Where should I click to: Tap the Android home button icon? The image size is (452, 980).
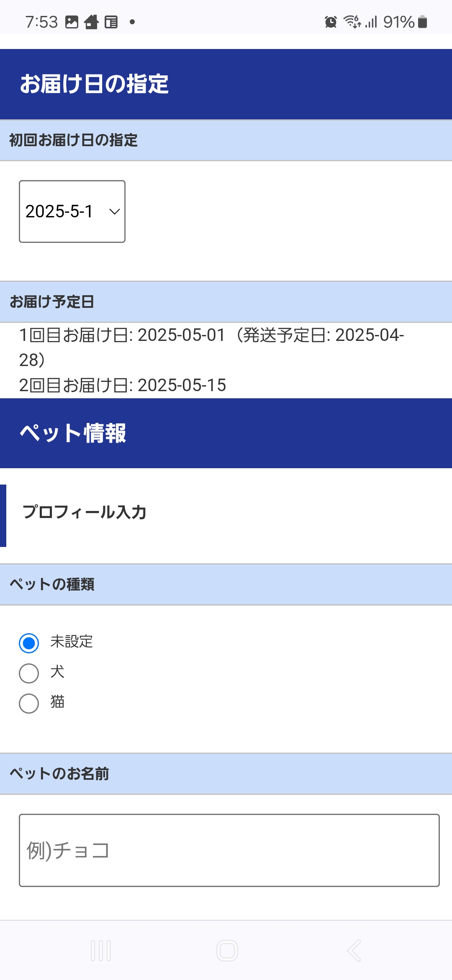(x=227, y=951)
